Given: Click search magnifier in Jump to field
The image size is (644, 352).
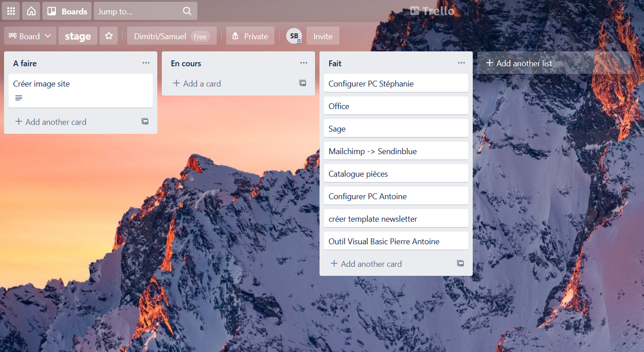Looking at the screenshot, I should tap(187, 11).
